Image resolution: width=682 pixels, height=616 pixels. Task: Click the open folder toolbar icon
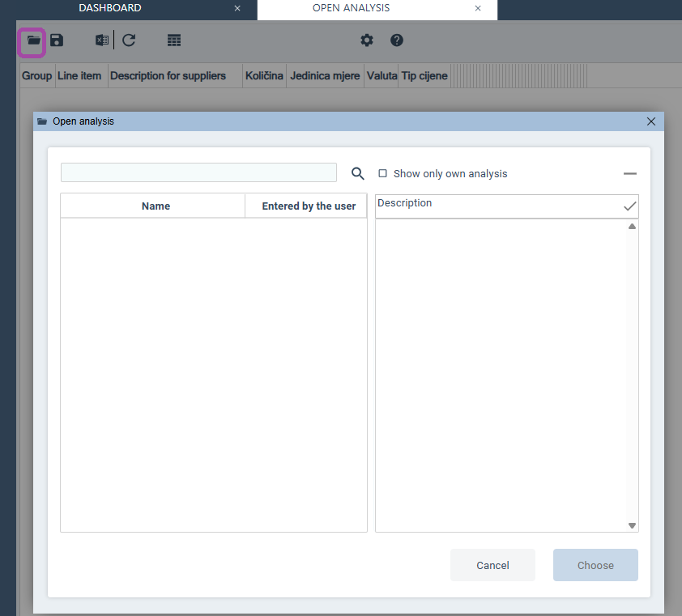(32, 40)
